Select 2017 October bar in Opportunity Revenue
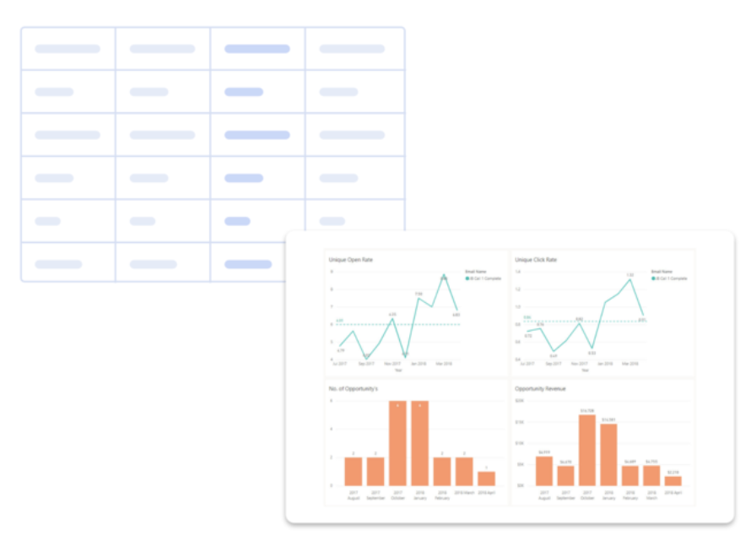Screen dimensions: 756x557 (587, 450)
